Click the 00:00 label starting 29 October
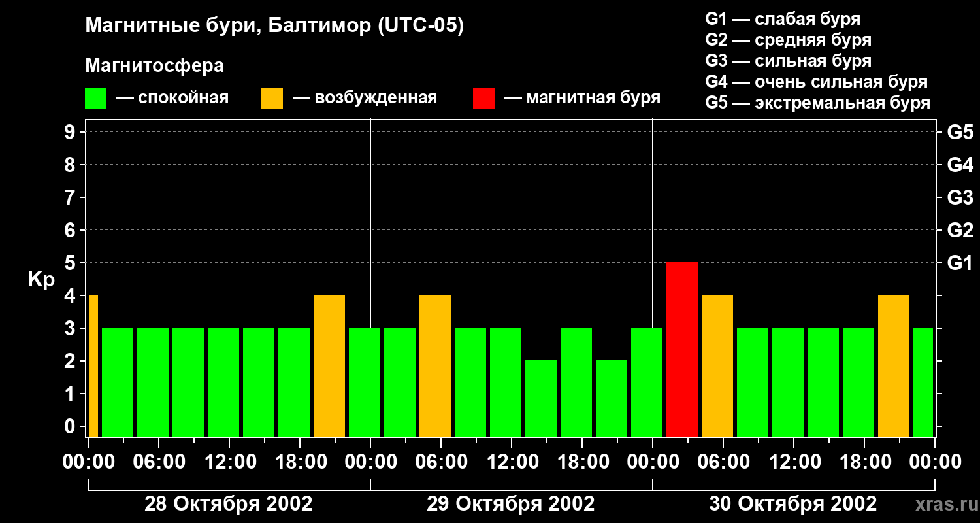The width and height of the screenshot is (980, 523). click(370, 462)
